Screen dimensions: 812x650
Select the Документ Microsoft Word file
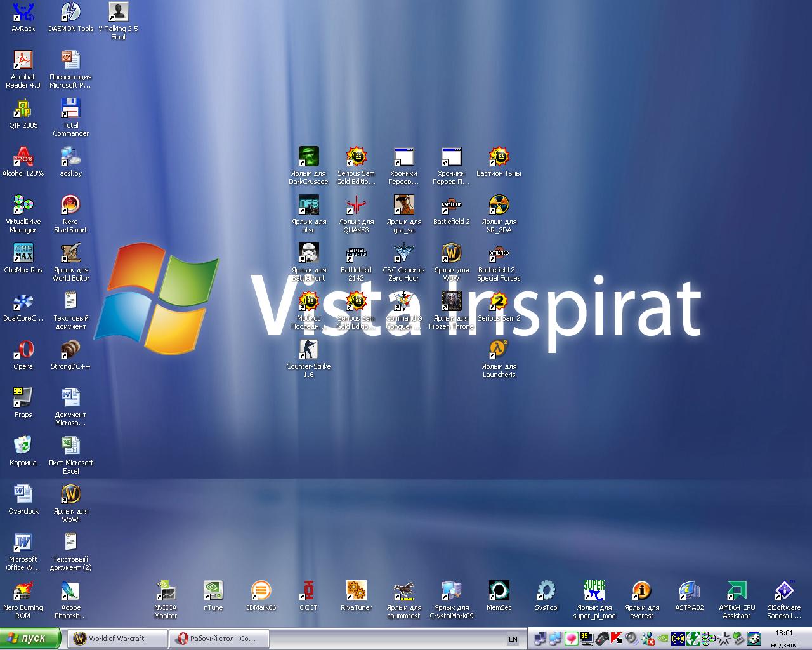(x=70, y=397)
